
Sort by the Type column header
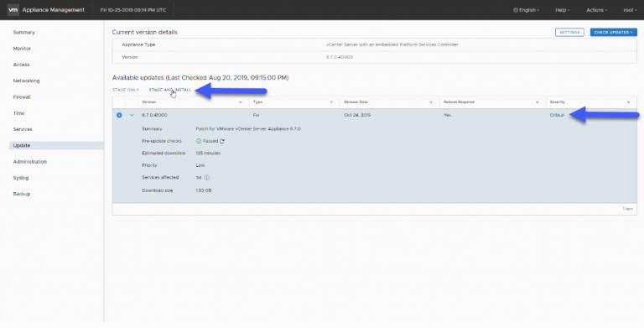(x=257, y=102)
